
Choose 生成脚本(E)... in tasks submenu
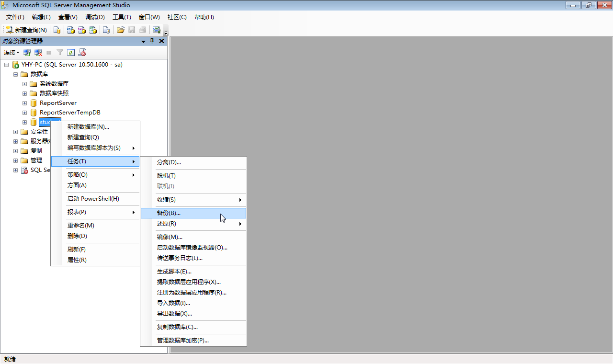[193, 272]
